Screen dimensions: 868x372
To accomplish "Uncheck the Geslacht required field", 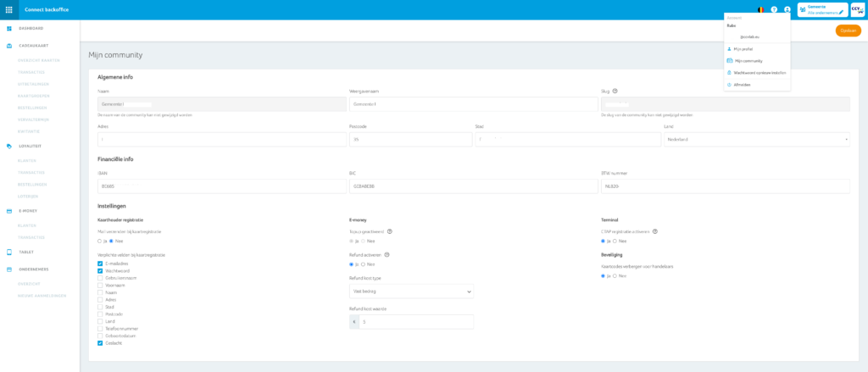I will point(100,342).
